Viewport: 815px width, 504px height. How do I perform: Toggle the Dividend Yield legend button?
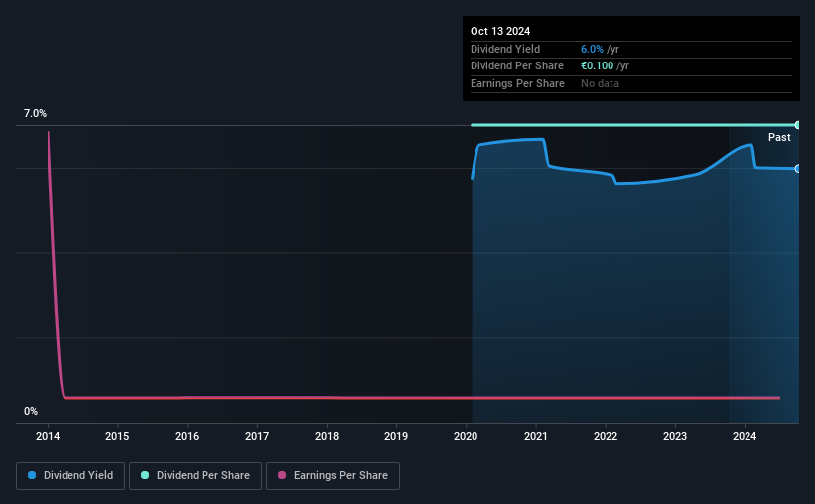point(70,476)
